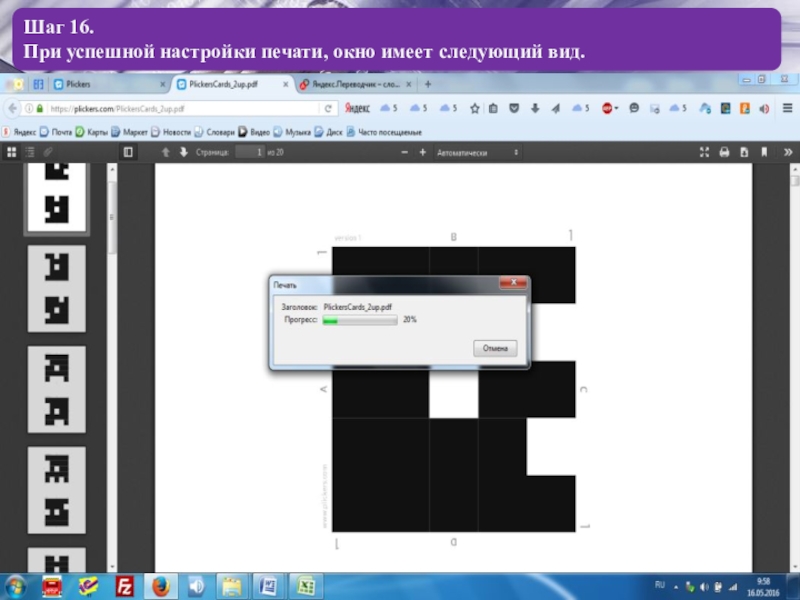
Task: Click the PDF toolbar print icon
Action: tap(724, 152)
